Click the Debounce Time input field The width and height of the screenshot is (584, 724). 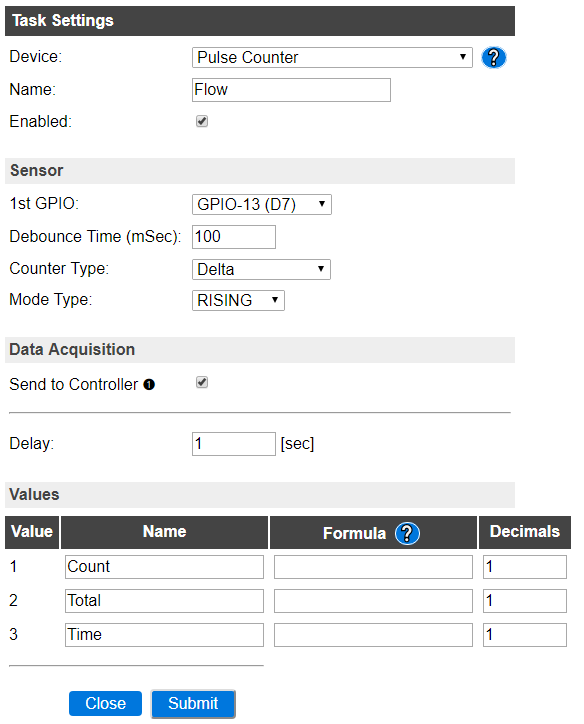point(234,237)
